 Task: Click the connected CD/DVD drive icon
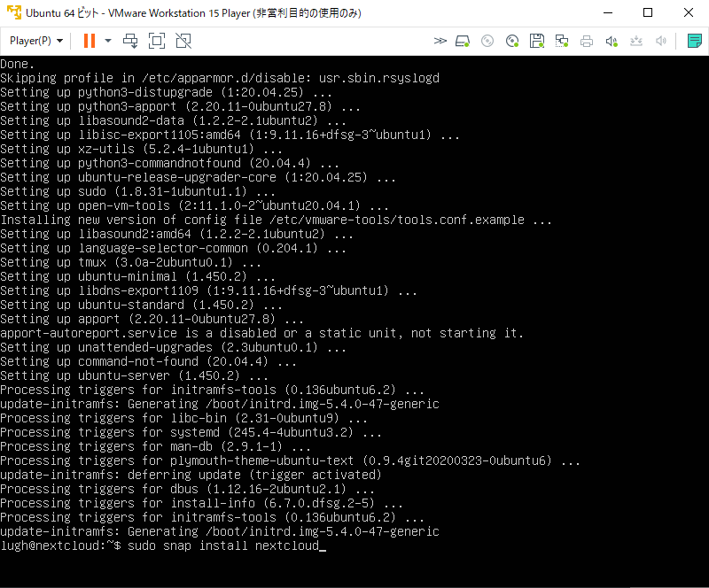512,41
